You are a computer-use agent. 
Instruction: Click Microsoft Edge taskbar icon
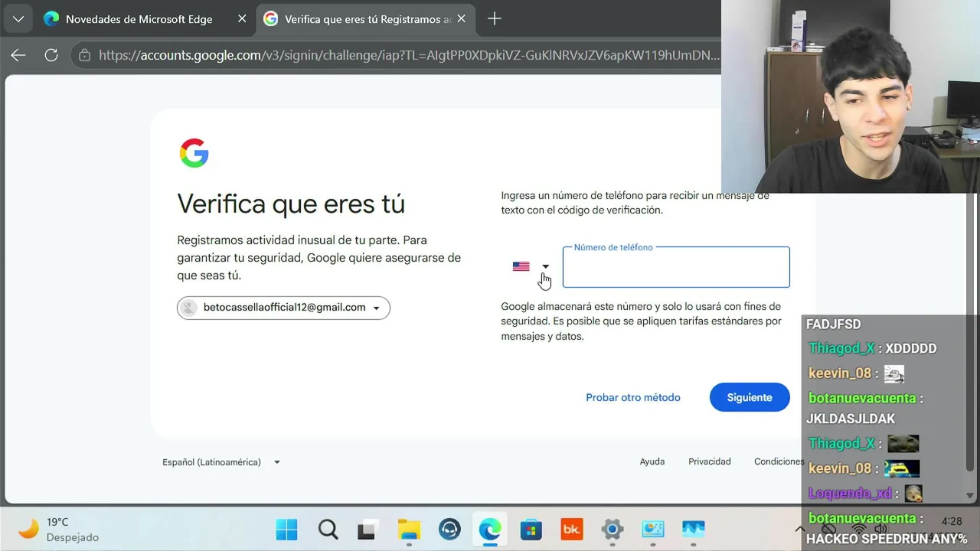(x=490, y=529)
